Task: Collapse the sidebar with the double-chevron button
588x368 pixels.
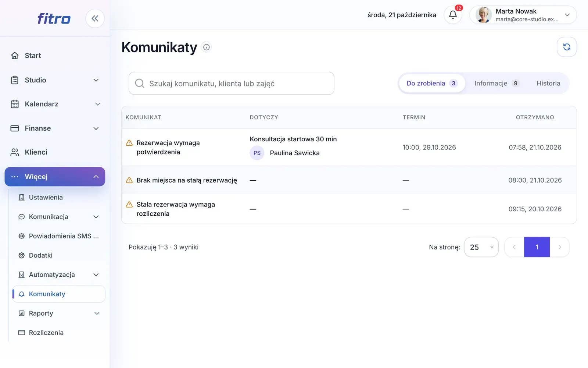Action: click(95, 18)
